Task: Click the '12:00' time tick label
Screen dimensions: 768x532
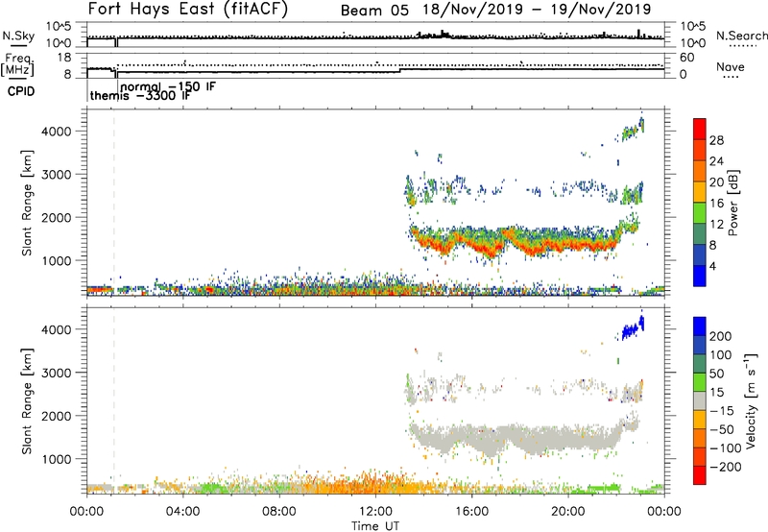Action: (375, 512)
